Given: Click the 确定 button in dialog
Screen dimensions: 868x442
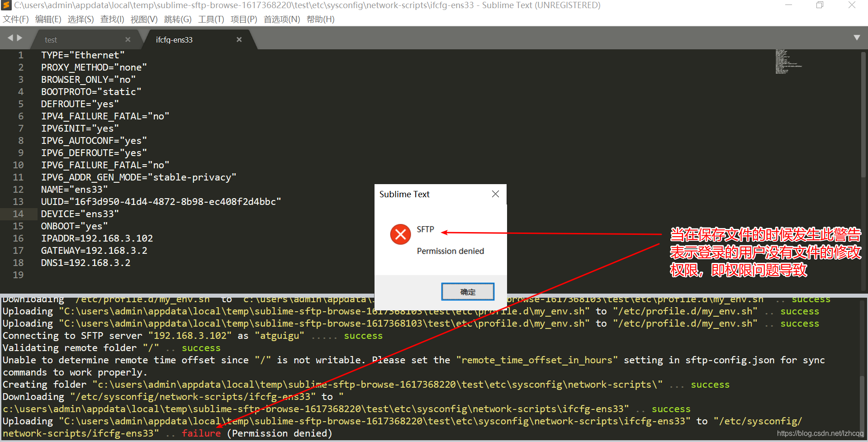Looking at the screenshot, I should [x=468, y=292].
